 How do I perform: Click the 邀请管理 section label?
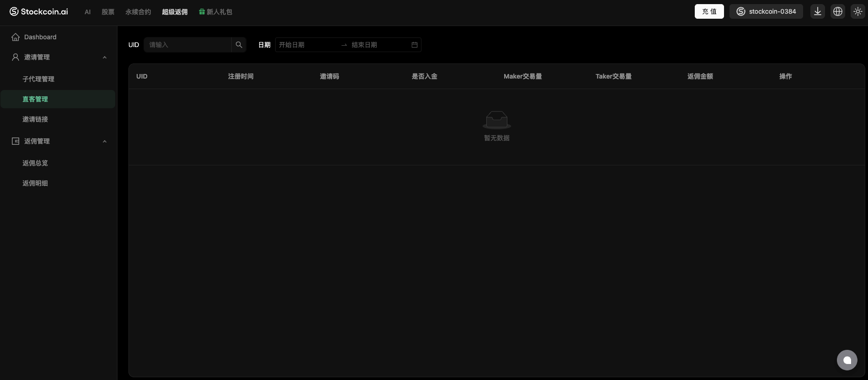37,57
